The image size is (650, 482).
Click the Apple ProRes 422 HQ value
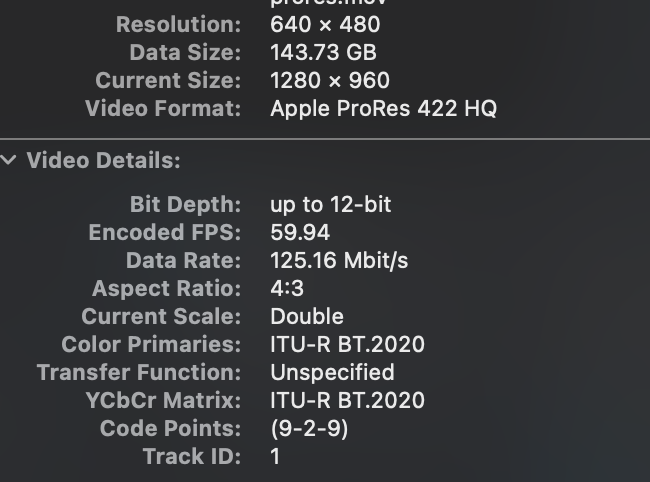tap(383, 108)
